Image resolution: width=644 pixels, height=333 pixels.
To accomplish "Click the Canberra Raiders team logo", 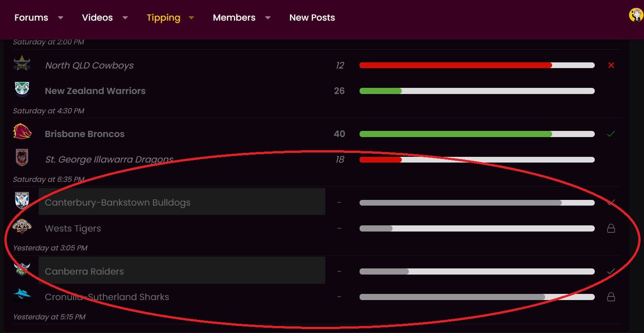I will pos(22,269).
